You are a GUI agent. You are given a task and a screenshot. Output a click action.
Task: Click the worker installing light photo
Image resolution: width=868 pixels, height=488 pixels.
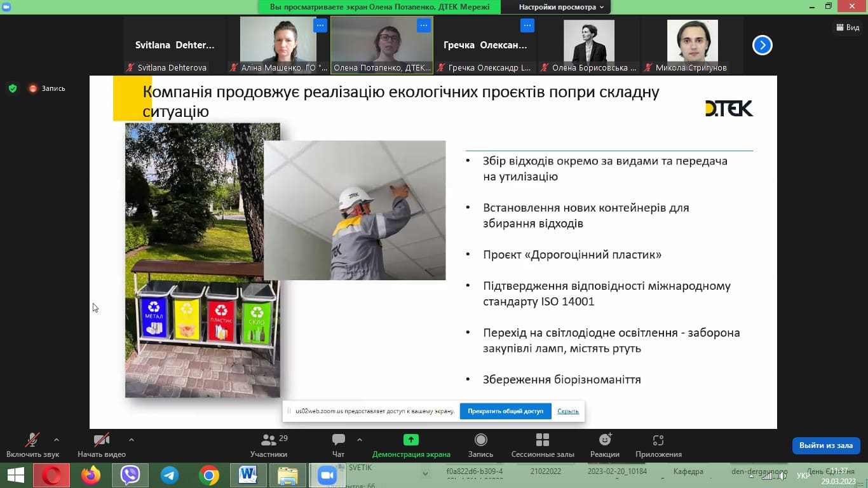(x=355, y=210)
